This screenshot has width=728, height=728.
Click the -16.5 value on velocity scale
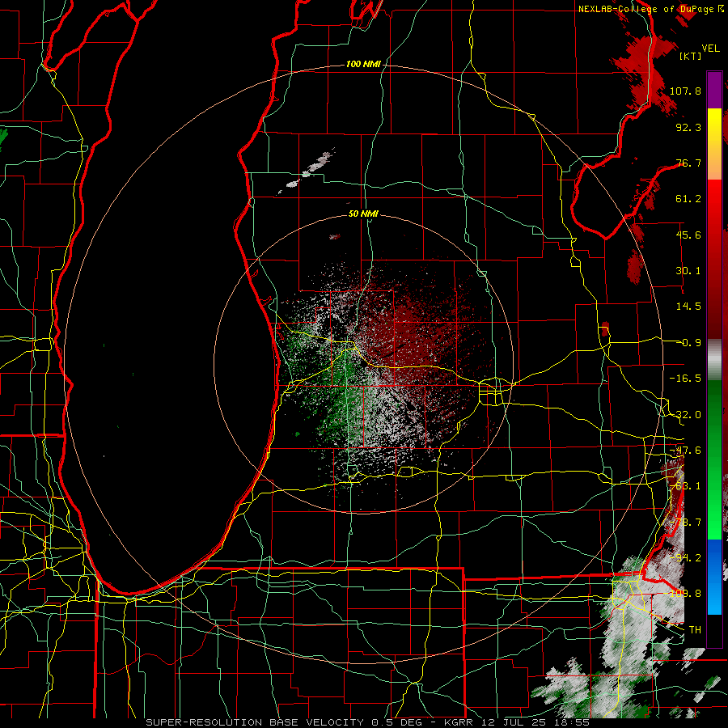(685, 379)
